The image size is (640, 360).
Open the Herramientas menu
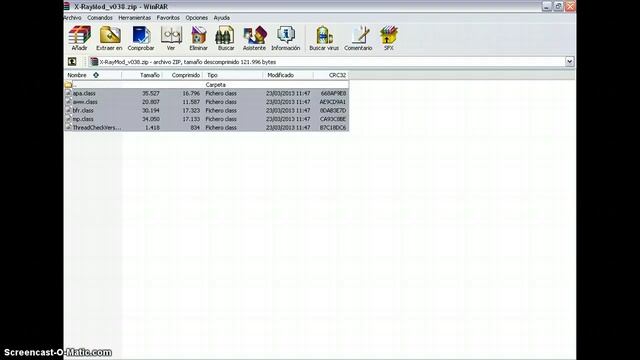(x=135, y=18)
